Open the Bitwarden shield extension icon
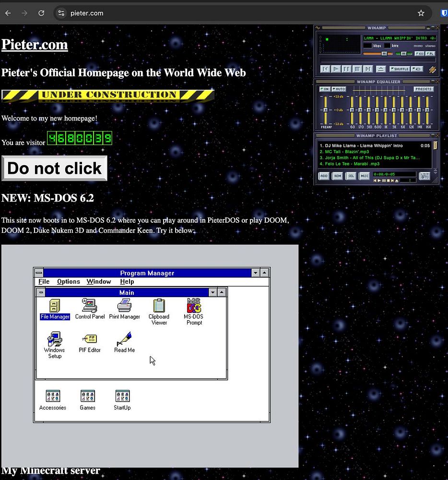The width and height of the screenshot is (448, 480). (444, 13)
